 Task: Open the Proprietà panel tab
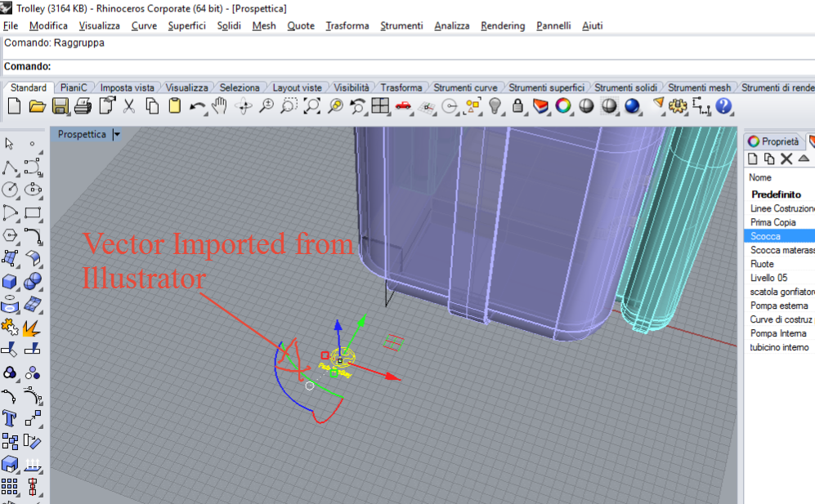[x=773, y=141]
